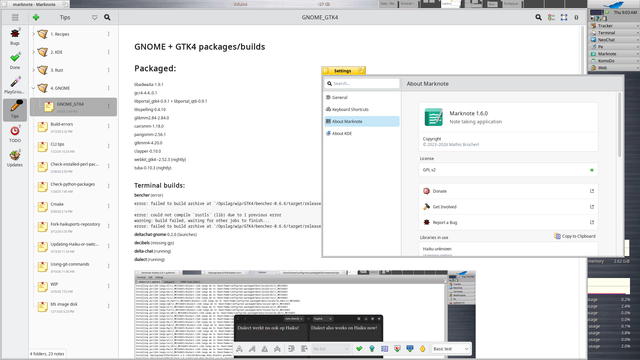Open the sort dropdown triangle beside Tips
640x360 pixels.
[x=95, y=18]
